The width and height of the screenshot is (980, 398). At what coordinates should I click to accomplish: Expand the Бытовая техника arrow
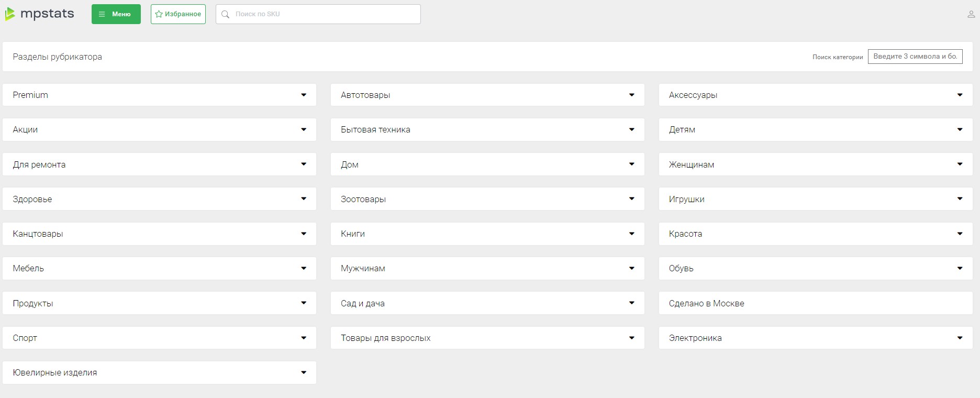coord(632,129)
